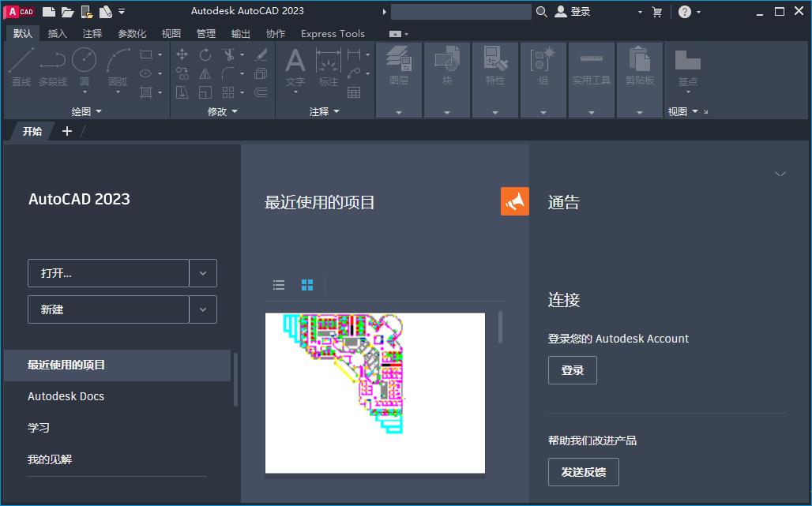
Task: Click the Move tool in 修改 panel
Action: click(x=182, y=54)
